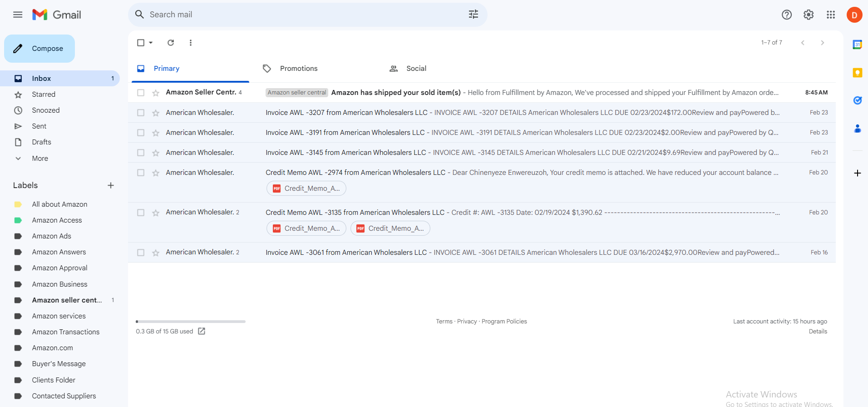Check the Invoice AWL -3145 email

pos(141,153)
